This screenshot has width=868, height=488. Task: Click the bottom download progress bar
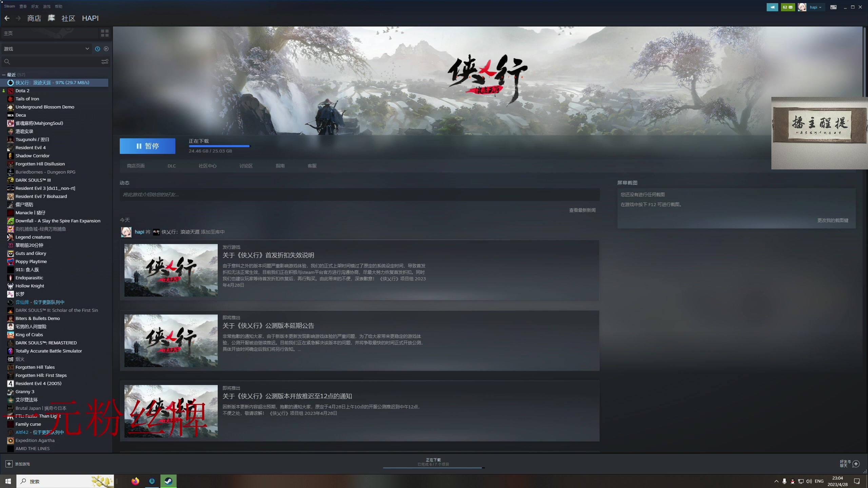(x=433, y=467)
